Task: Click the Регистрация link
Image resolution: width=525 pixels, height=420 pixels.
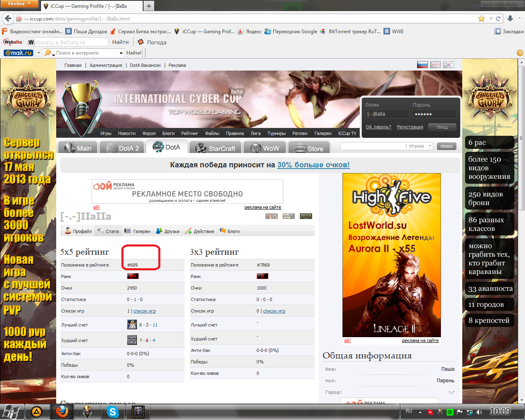Action: [410, 127]
